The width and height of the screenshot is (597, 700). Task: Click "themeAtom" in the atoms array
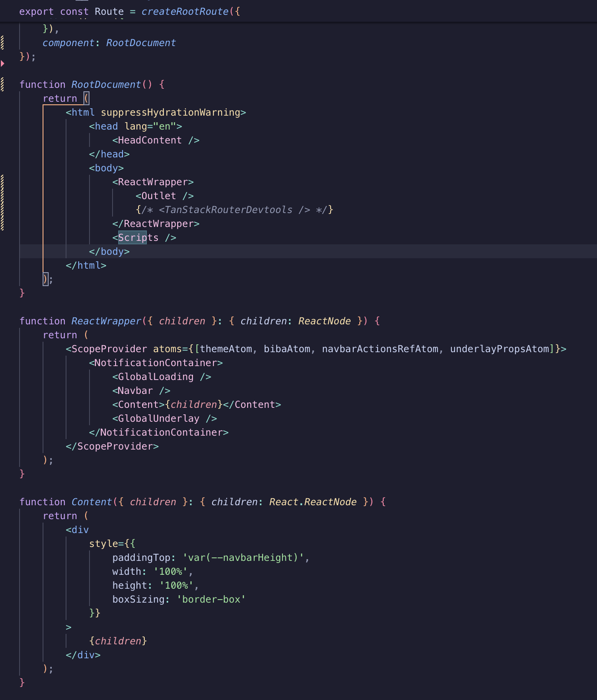tap(226, 349)
